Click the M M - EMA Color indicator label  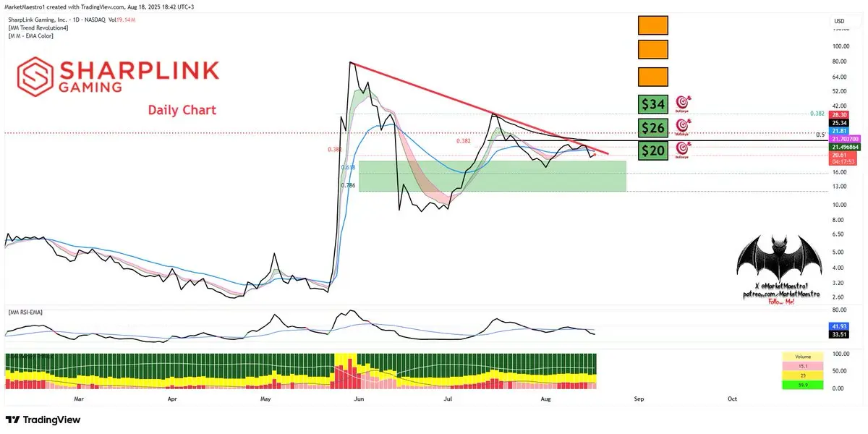coord(32,35)
